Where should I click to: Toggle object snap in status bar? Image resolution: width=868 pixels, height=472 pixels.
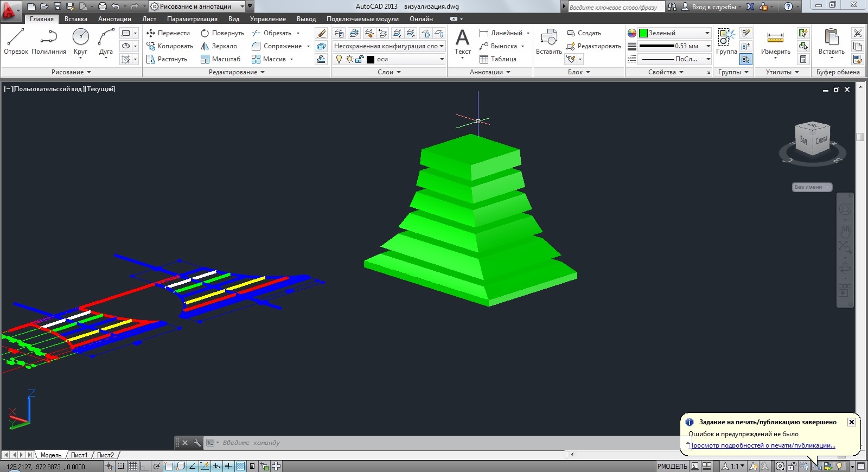pyautogui.click(x=169, y=466)
